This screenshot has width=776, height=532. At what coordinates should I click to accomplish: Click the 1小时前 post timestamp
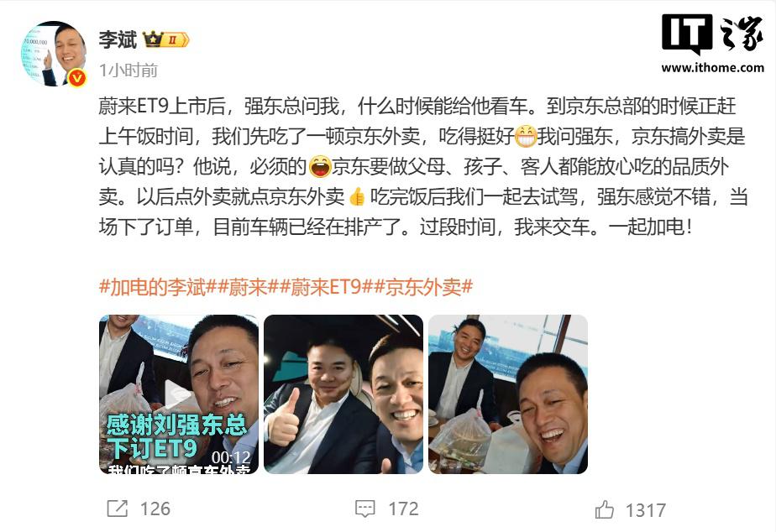(x=128, y=70)
